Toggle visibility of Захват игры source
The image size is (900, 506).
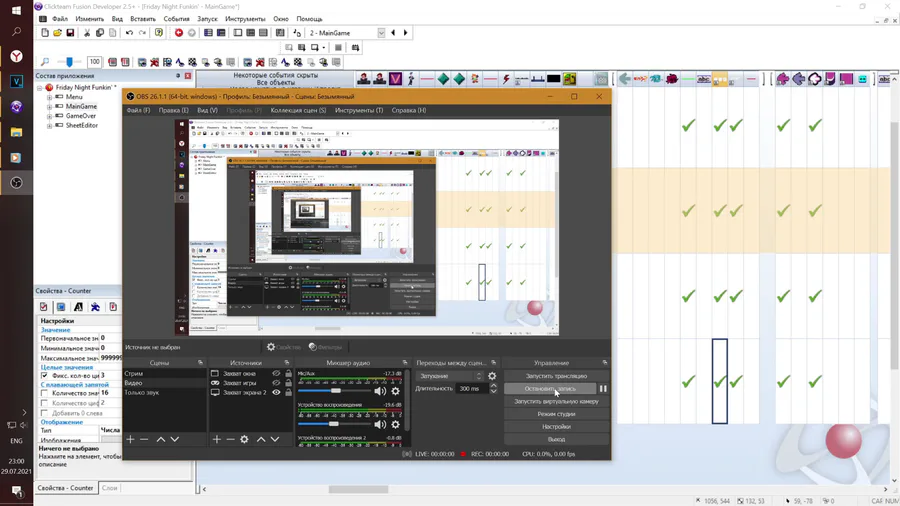pyautogui.click(x=276, y=383)
